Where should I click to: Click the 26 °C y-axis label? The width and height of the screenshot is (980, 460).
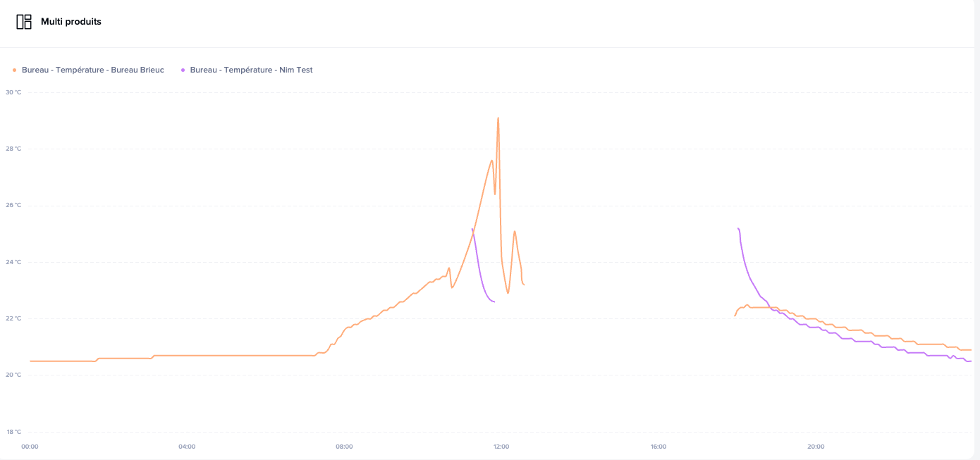[13, 206]
